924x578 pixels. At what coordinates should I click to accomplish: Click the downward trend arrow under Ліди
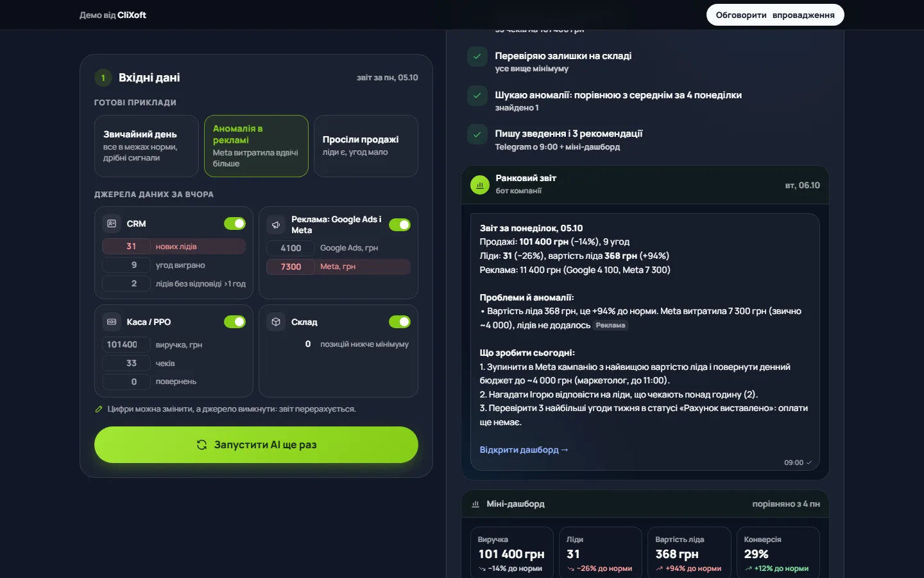point(571,569)
